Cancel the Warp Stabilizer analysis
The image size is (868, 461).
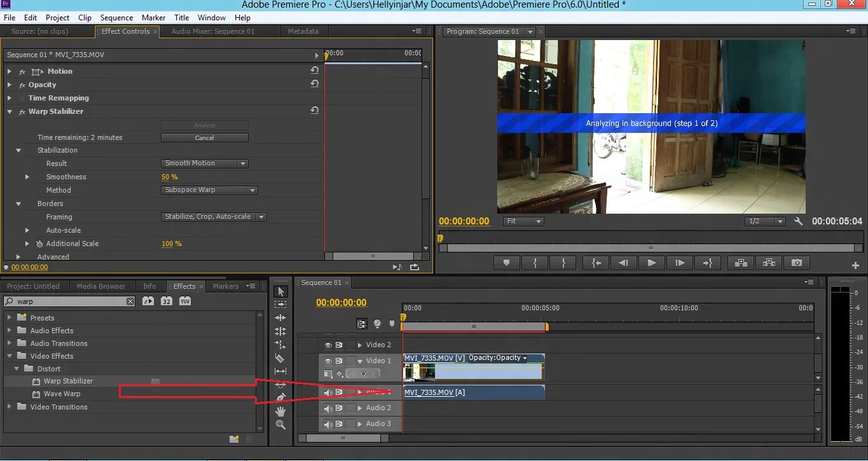point(204,137)
